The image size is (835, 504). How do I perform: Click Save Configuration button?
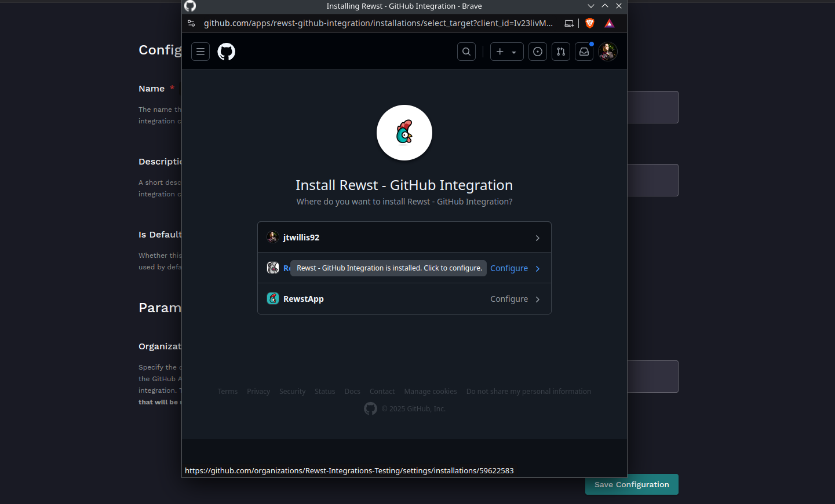point(632,484)
